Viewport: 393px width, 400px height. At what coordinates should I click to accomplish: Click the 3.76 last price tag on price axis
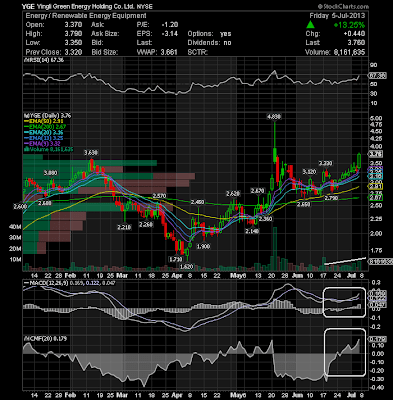375,154
